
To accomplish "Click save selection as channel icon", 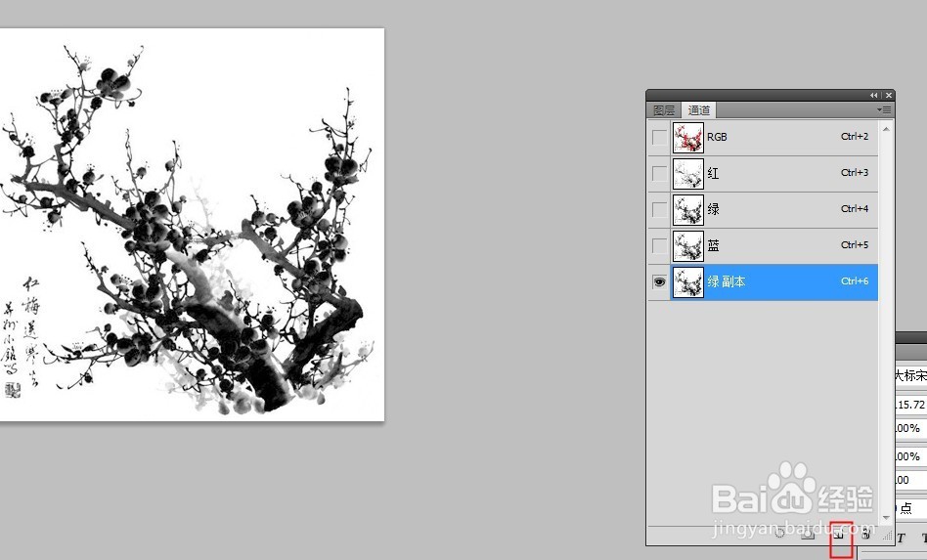I will 808,535.
